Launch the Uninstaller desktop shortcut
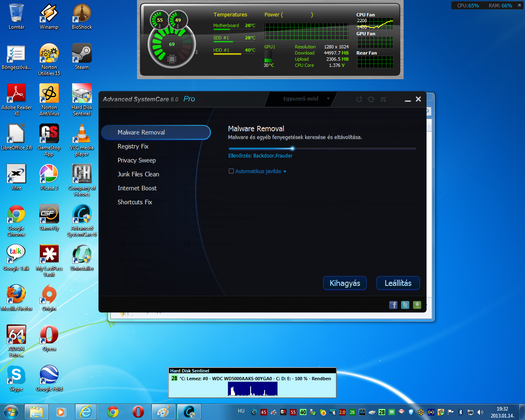 pos(82,258)
